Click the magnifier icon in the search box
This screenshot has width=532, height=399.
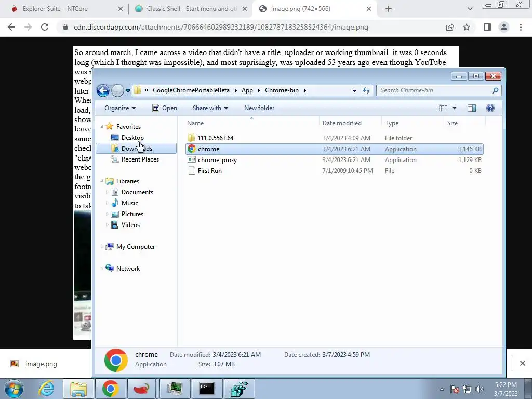[495, 90]
